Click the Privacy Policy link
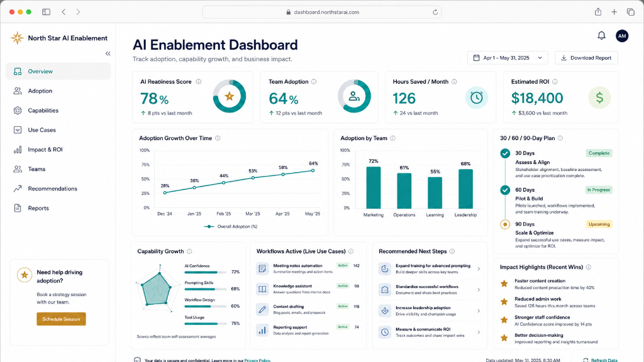 click(257, 360)
